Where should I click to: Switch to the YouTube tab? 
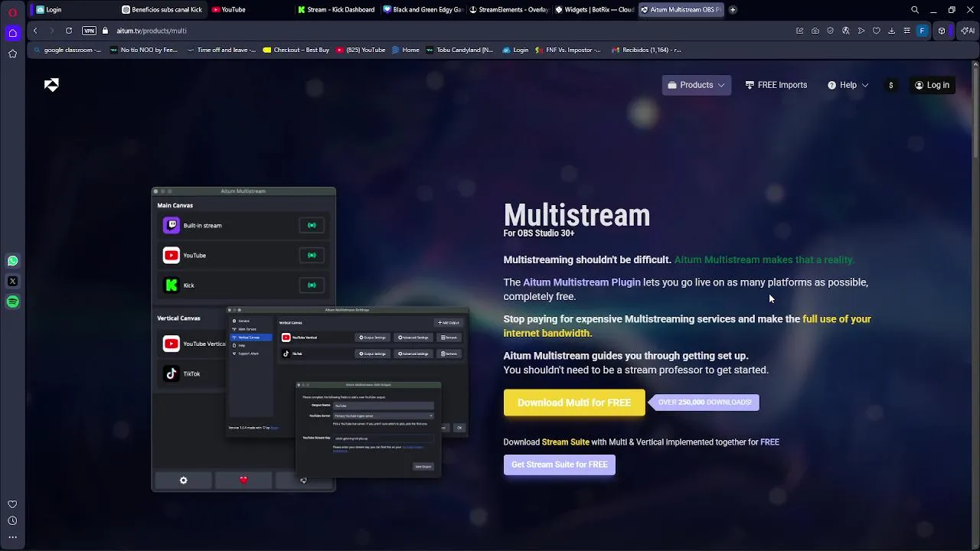pos(250,10)
